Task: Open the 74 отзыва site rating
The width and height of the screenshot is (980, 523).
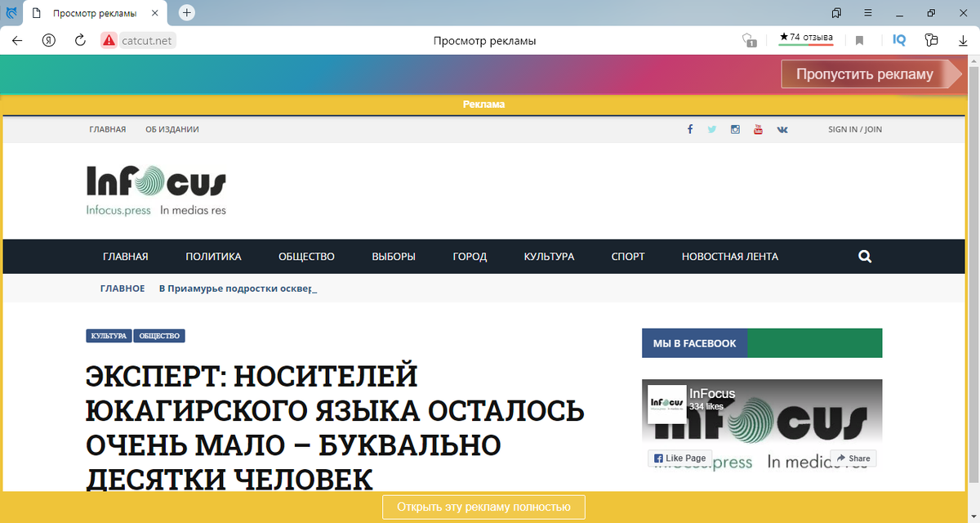Action: point(806,38)
